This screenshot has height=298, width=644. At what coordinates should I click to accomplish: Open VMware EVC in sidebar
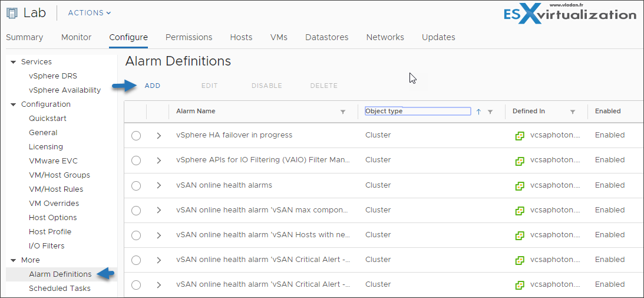(53, 161)
